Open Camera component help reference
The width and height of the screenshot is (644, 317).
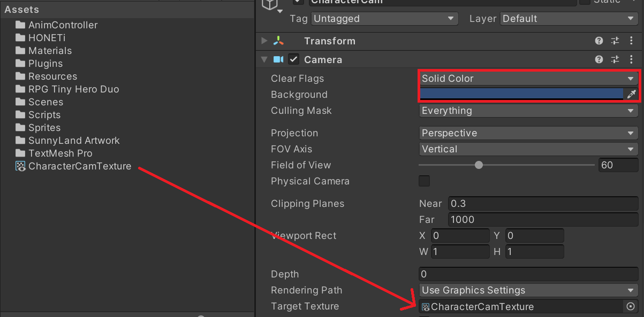pos(599,59)
